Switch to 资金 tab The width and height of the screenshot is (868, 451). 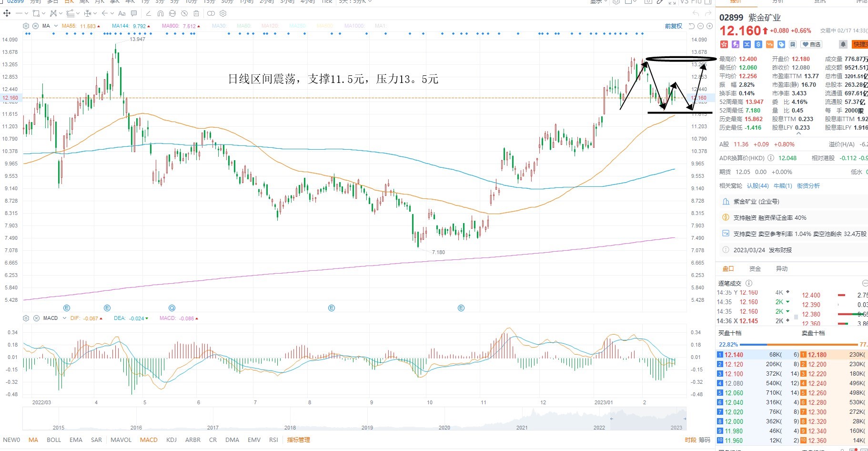(755, 269)
